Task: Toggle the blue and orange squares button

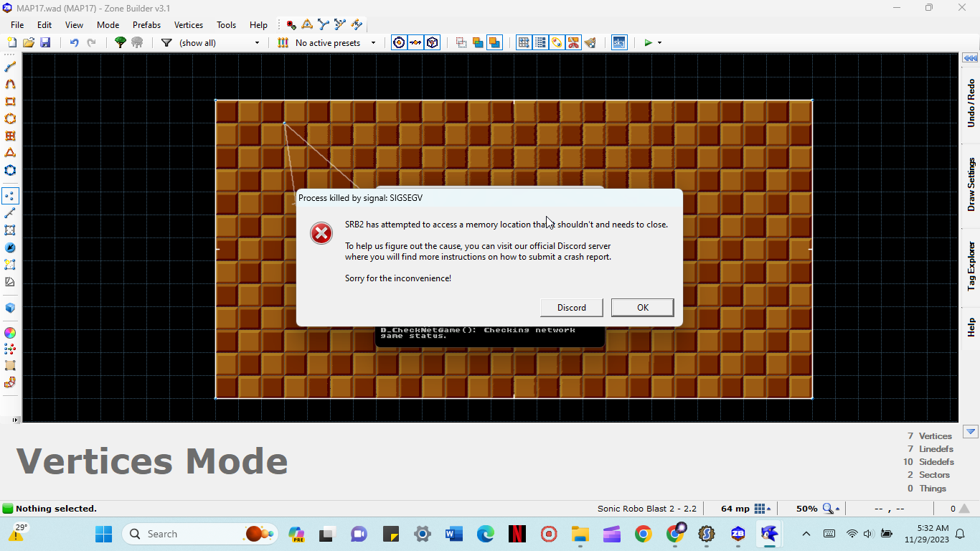Action: [x=494, y=43]
